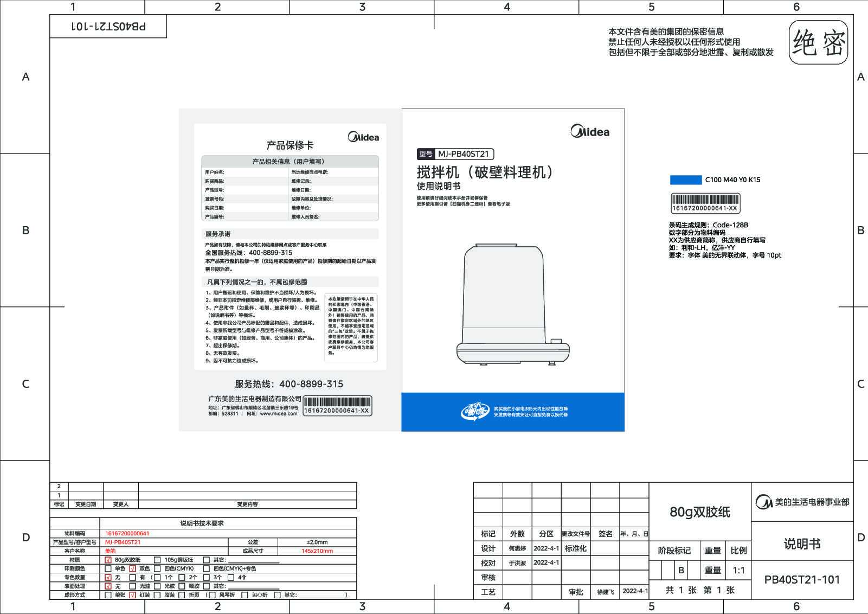
Task: Click the blender product illustration
Action: pos(513,305)
